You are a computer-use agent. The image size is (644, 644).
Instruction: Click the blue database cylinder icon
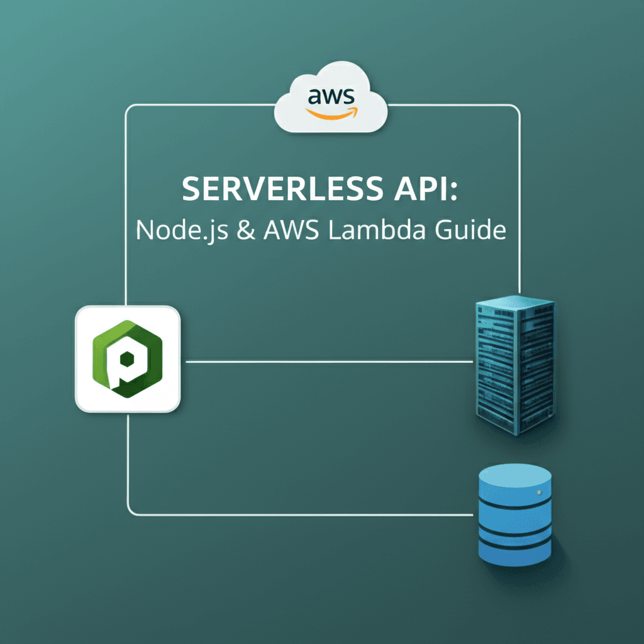tap(515, 515)
